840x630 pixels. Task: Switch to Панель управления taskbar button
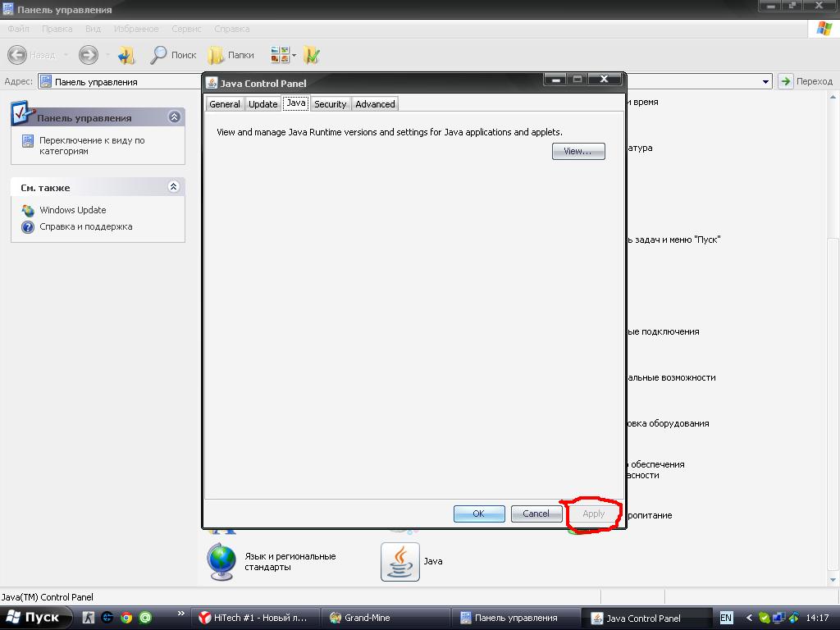(x=517, y=619)
